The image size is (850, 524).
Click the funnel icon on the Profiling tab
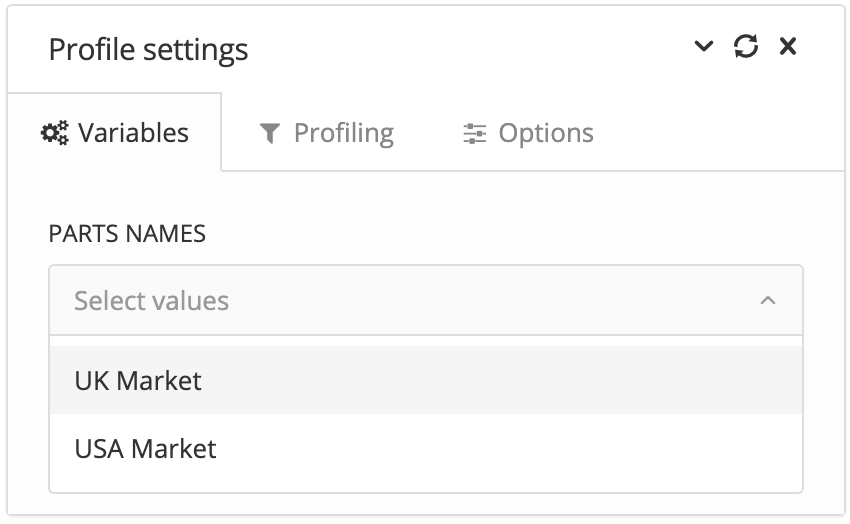pyautogui.click(x=269, y=134)
